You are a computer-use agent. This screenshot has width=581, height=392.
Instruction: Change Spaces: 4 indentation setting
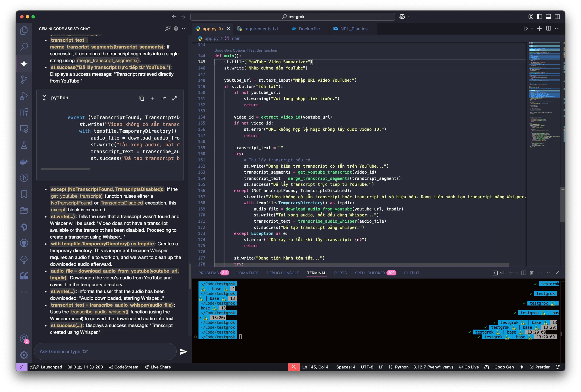tap(346, 367)
